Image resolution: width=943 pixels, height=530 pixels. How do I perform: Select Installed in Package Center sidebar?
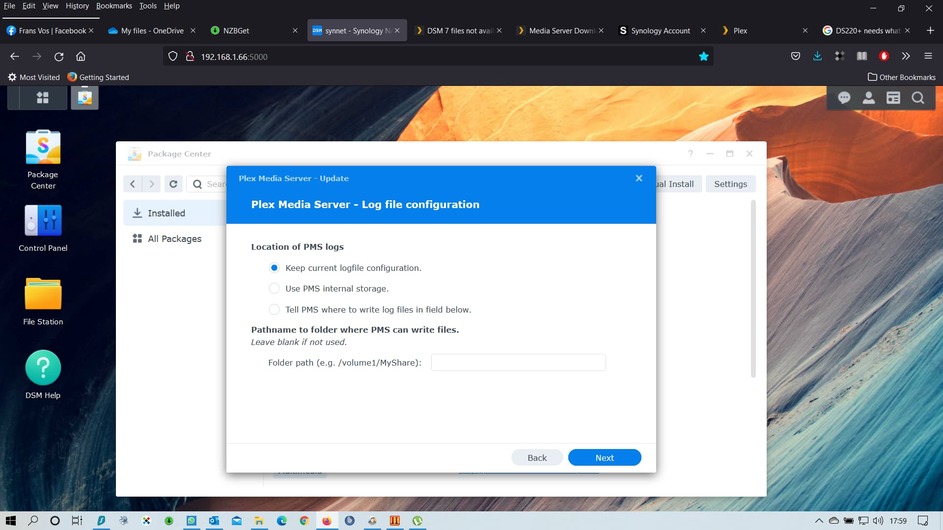[174, 213]
